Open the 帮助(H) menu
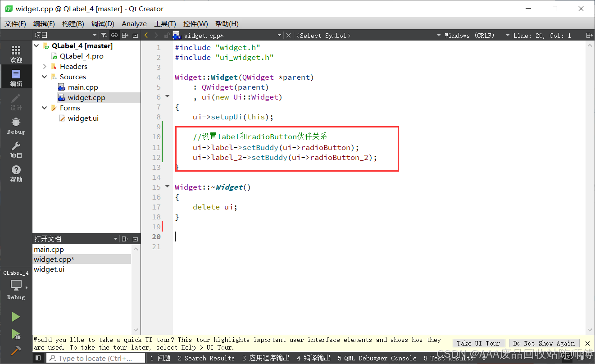Image resolution: width=595 pixels, height=364 pixels. point(227,23)
